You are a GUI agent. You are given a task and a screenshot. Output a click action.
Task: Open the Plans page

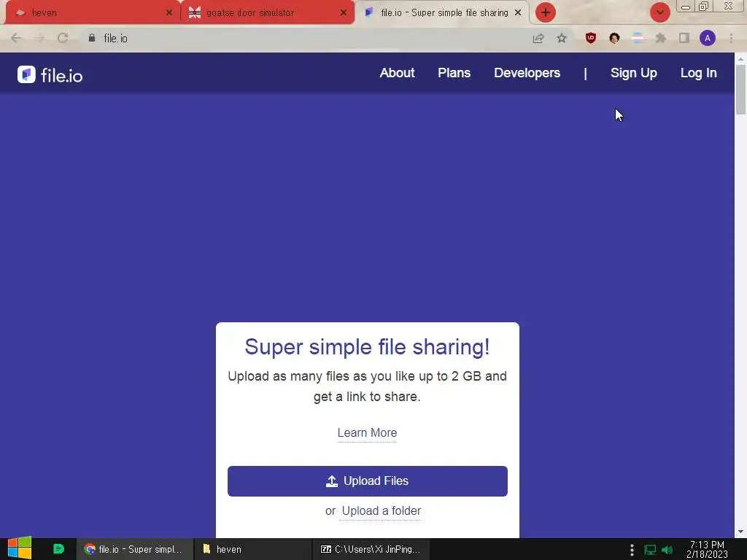[454, 73]
